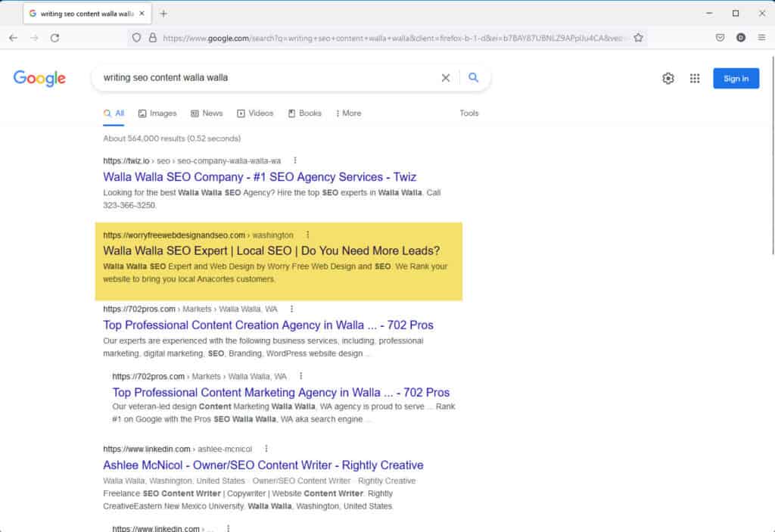The image size is (775, 532).
Task: Switch to the Images tab
Action: click(157, 114)
